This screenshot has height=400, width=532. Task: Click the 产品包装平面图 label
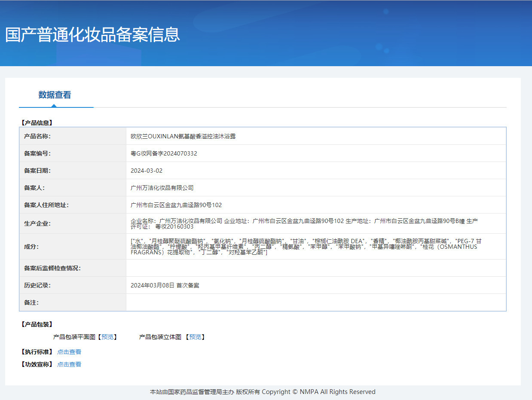pyautogui.click(x=74, y=337)
